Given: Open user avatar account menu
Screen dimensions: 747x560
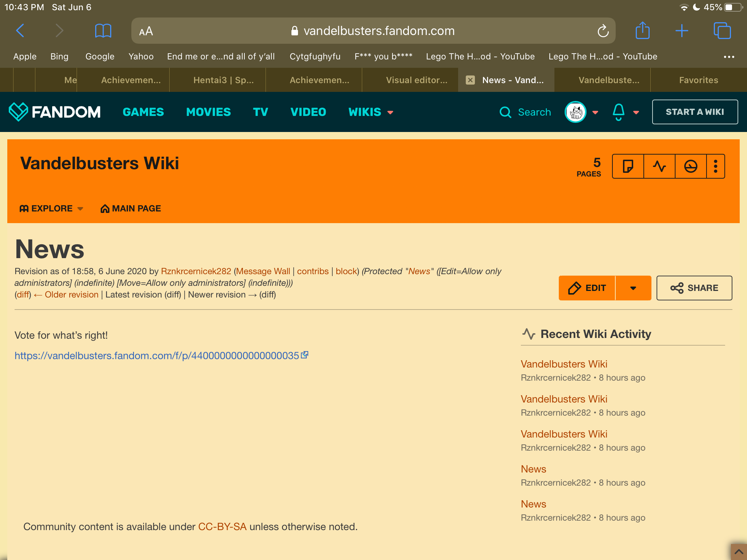Looking at the screenshot, I should point(576,112).
